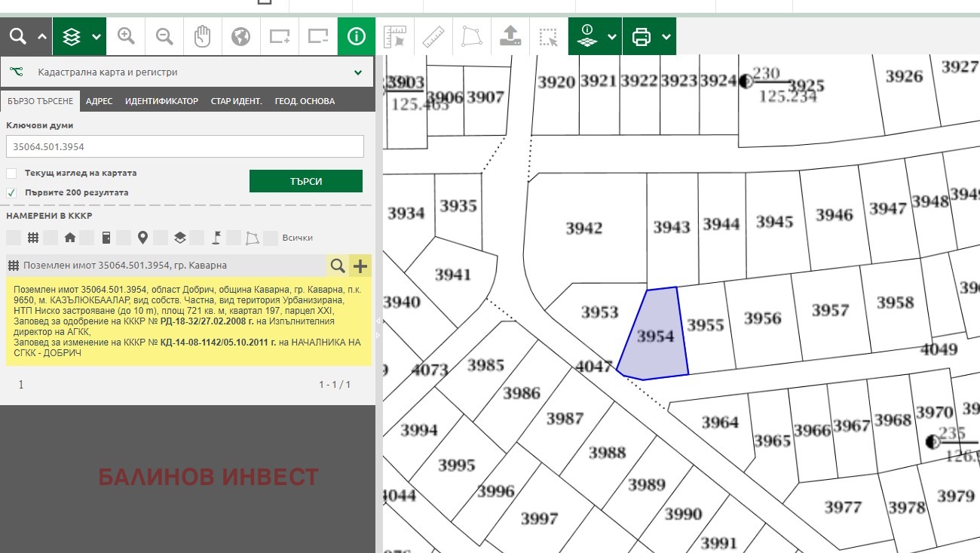Expand the layers dropdown arrow
The image size is (980, 553).
point(96,36)
